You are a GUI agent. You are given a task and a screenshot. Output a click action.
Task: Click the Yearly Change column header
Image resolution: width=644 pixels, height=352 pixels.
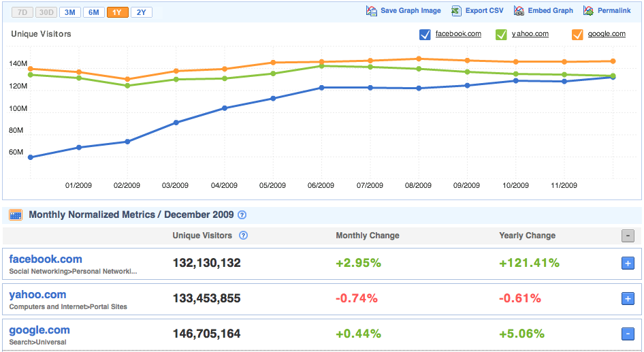(x=528, y=236)
